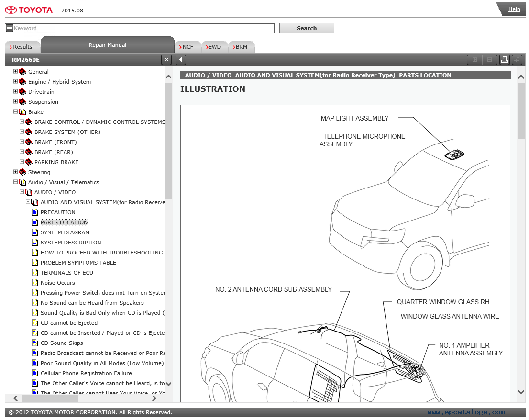This screenshot has width=529, height=420.
Task: Open CD cannot be Ejected page
Action: tap(69, 323)
